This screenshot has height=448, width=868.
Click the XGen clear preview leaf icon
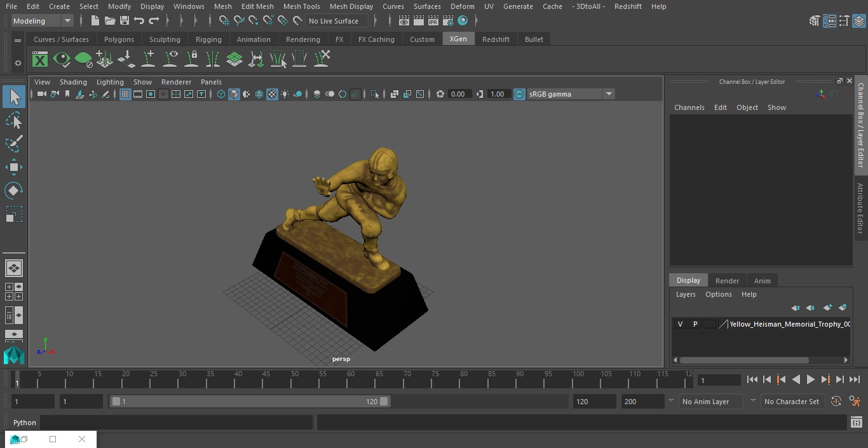pyautogui.click(x=83, y=60)
